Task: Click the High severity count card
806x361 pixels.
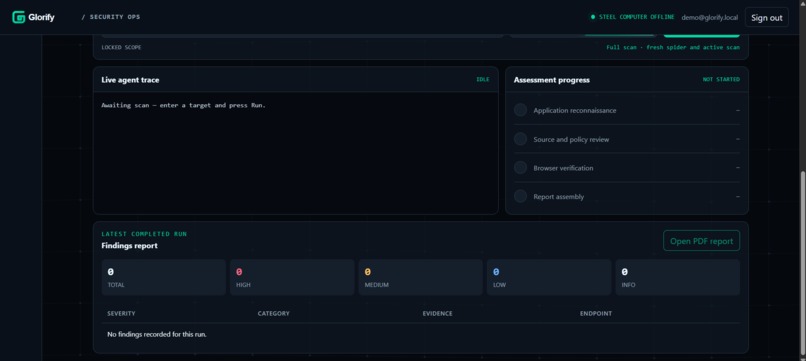Action: pyautogui.click(x=292, y=277)
